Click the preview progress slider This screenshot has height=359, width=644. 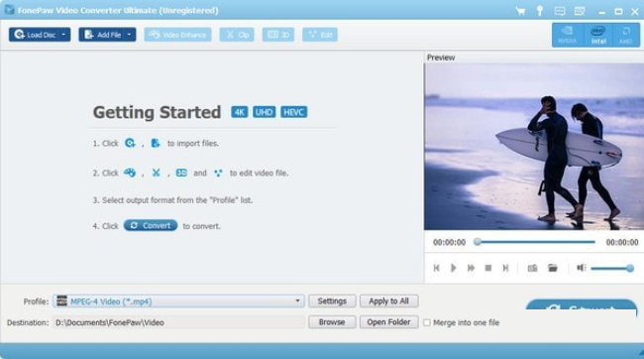pyautogui.click(x=536, y=242)
